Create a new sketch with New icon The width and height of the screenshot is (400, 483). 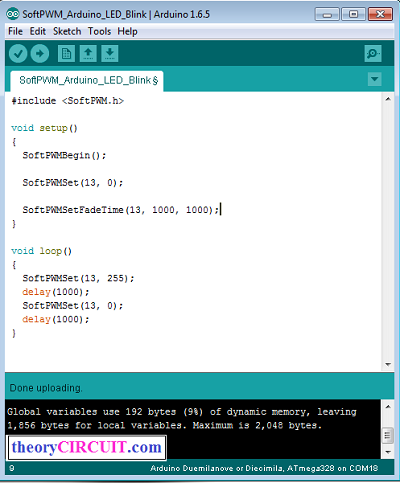tap(66, 53)
